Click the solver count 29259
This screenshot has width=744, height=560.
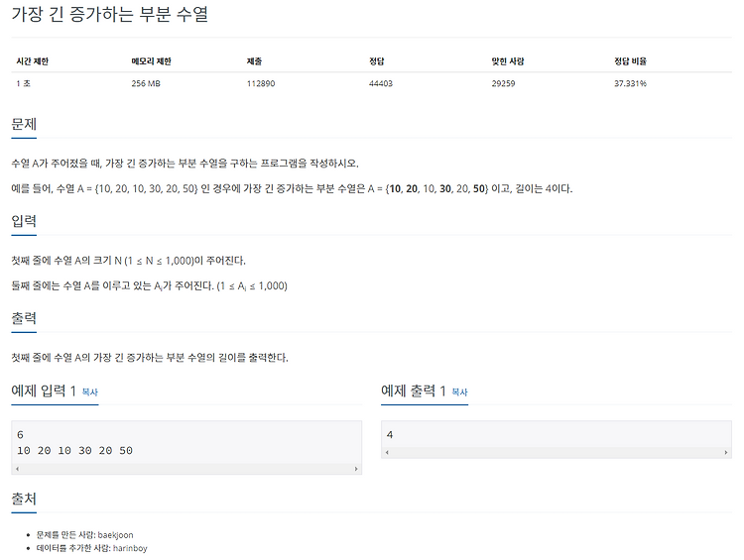click(503, 83)
